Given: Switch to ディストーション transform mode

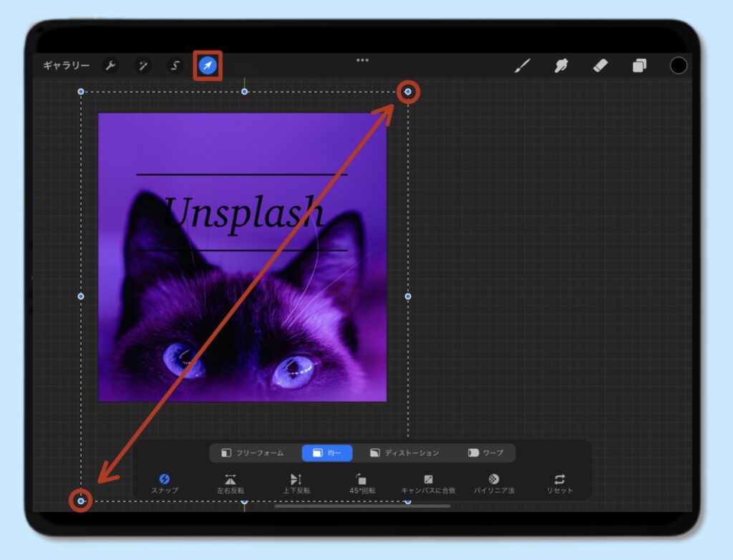Looking at the screenshot, I should [x=405, y=453].
